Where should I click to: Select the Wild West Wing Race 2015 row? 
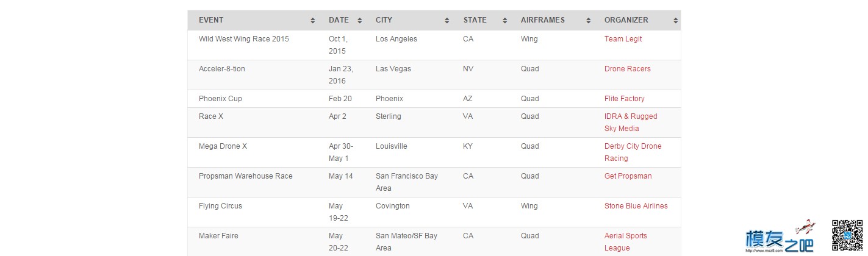[x=434, y=45]
